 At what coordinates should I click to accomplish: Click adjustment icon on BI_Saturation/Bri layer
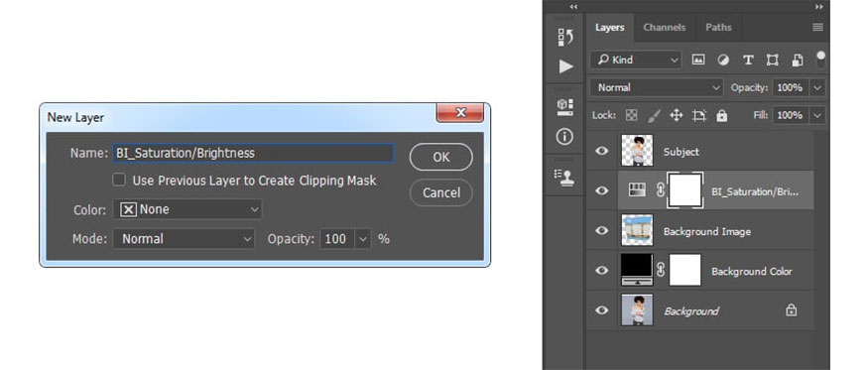point(637,190)
